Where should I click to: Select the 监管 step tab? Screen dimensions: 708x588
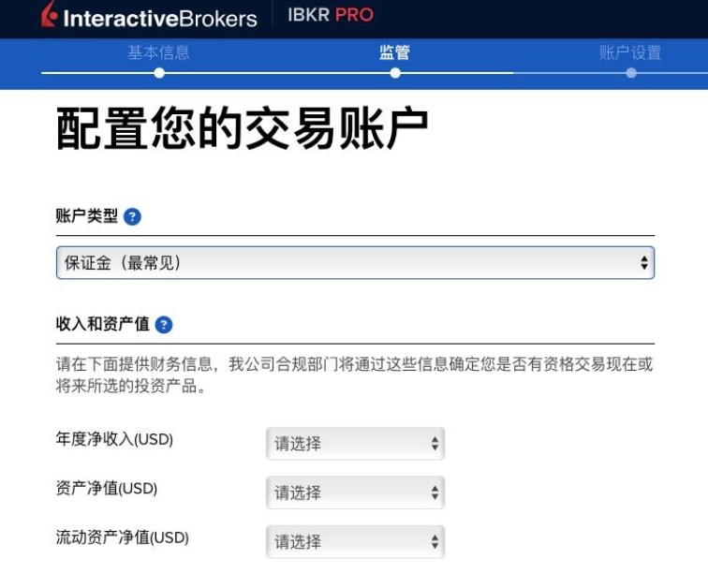point(394,52)
